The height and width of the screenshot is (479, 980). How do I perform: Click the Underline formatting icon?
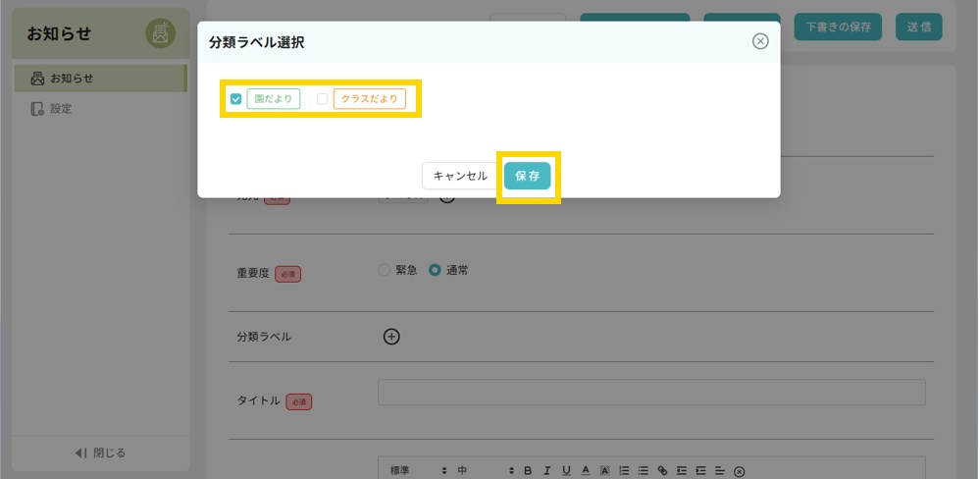pos(566,471)
